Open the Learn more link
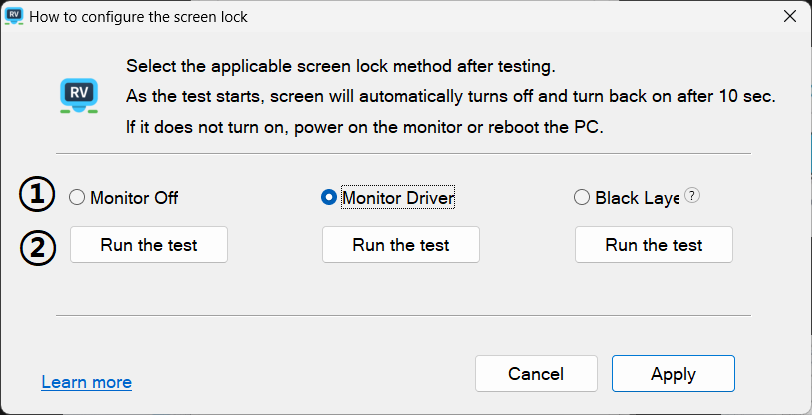 87,382
